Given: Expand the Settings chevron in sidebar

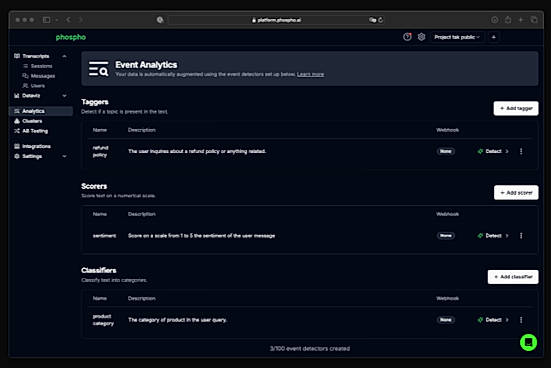Looking at the screenshot, I should pyautogui.click(x=64, y=156).
